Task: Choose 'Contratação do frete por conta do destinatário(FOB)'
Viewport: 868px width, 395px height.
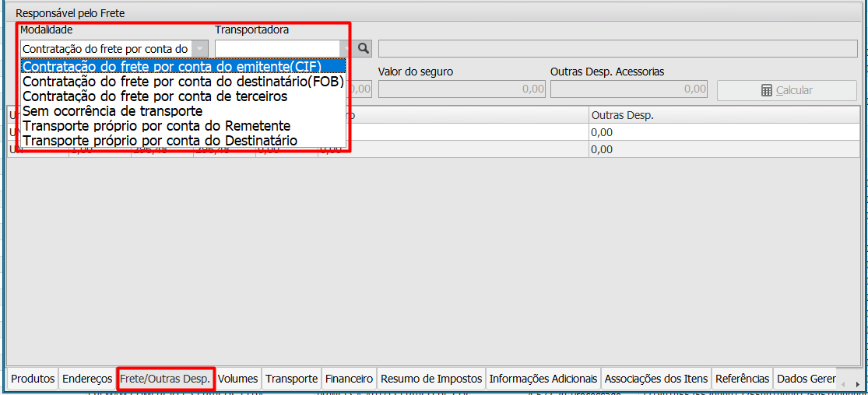Action: pos(183,82)
